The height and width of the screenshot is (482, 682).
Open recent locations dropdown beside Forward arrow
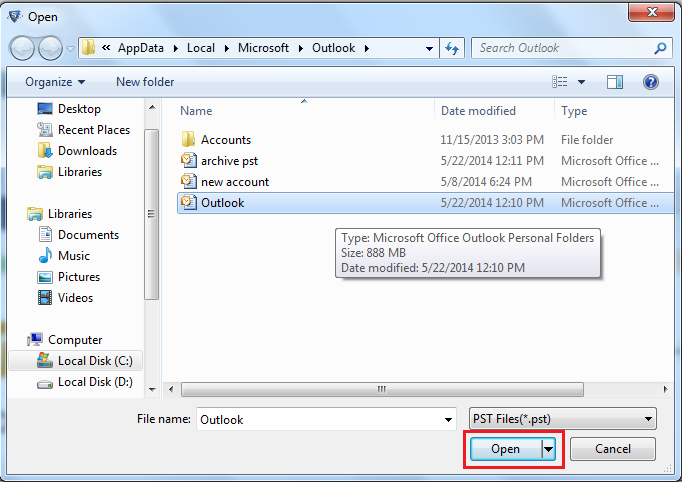[70, 49]
